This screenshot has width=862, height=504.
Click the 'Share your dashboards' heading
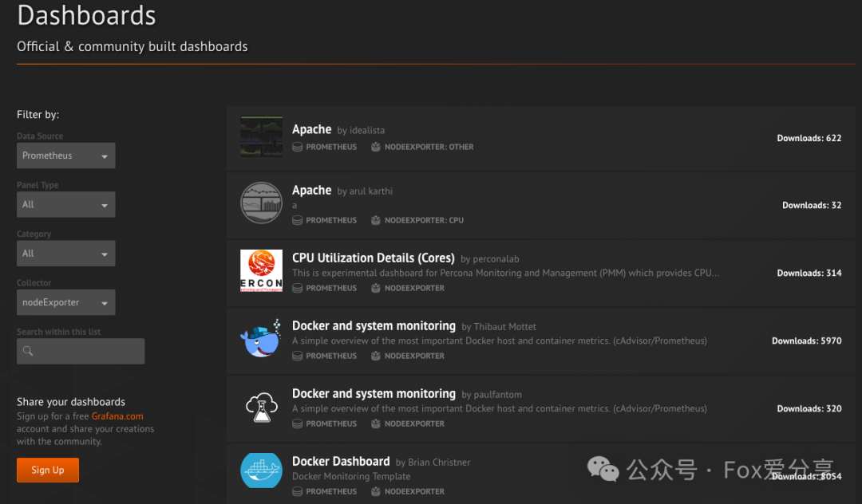(x=71, y=402)
